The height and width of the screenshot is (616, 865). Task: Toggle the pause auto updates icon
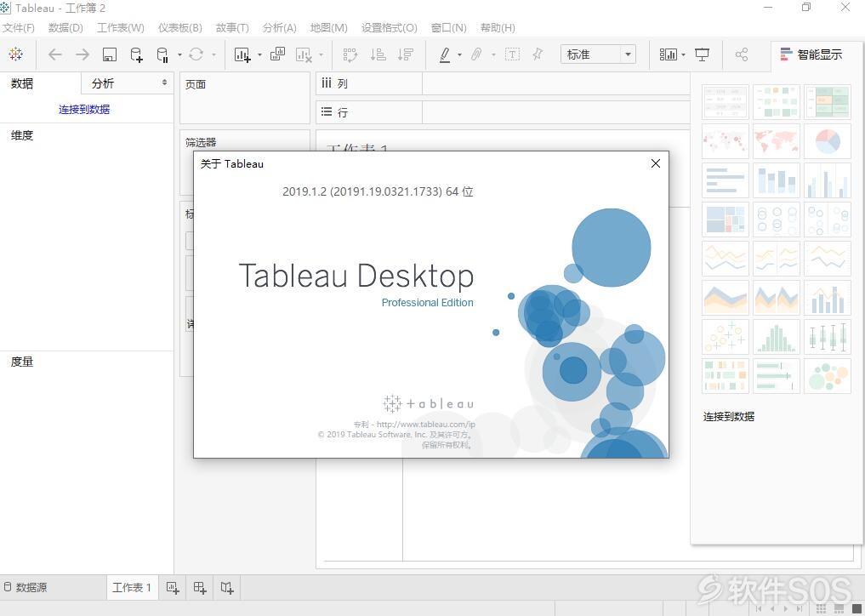click(x=162, y=54)
